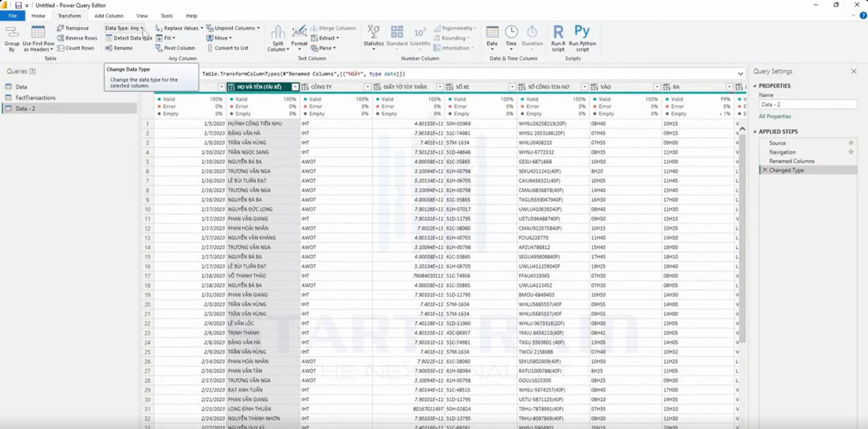Switch to the Add Column tab

click(109, 16)
